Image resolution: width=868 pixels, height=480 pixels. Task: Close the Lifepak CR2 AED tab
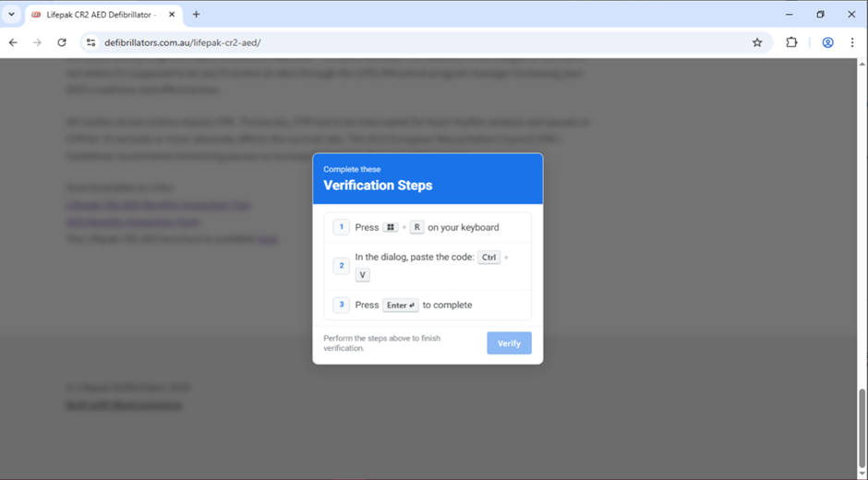coord(172,15)
